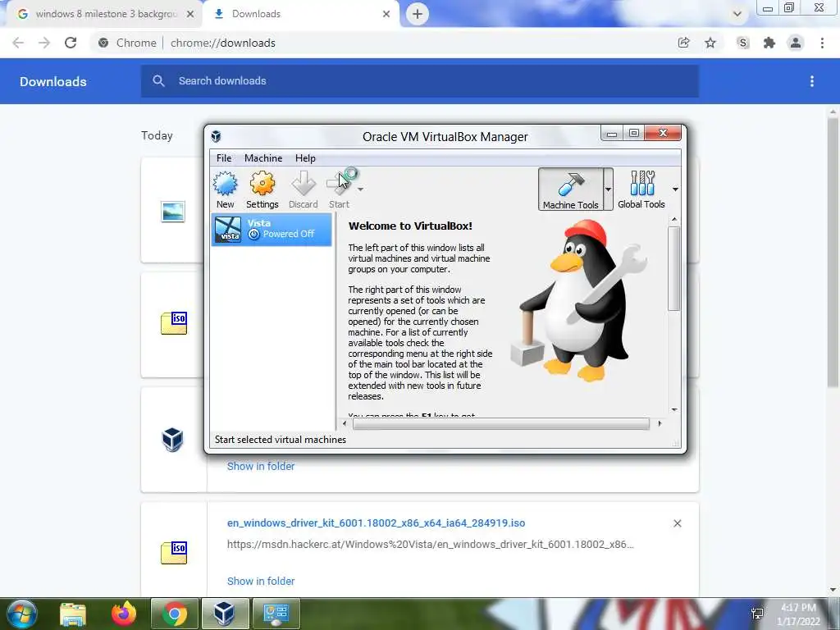Click the scroll up arrow in welcome pane
This screenshot has width=840, height=630.
tap(674, 220)
